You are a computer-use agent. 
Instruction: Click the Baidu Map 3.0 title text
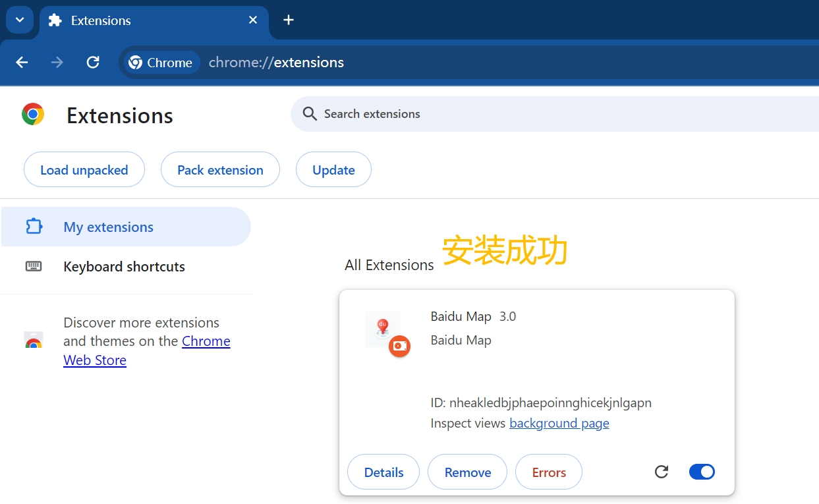pyautogui.click(x=473, y=317)
